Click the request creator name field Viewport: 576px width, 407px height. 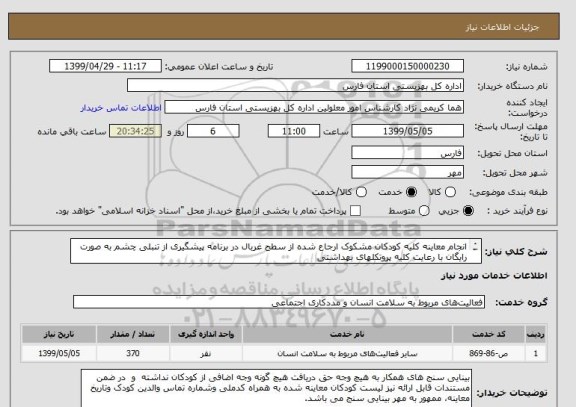tap(314, 108)
